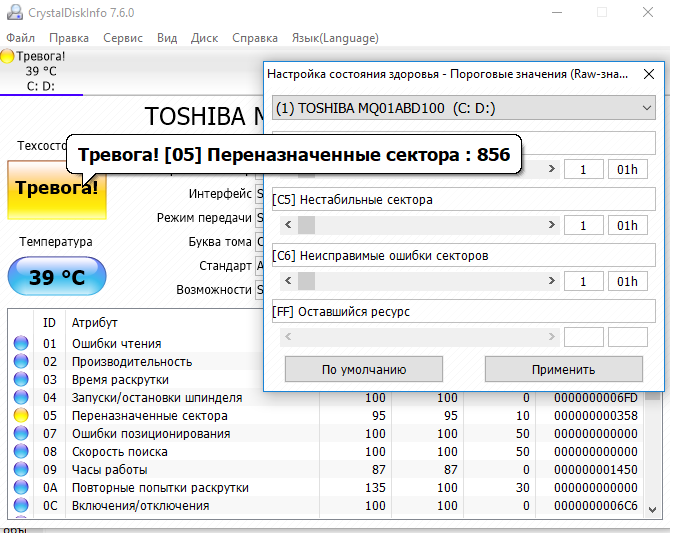Viewport: 677px width, 541px height.
Task: Click the C6 hex field 01h
Action: pos(627,282)
